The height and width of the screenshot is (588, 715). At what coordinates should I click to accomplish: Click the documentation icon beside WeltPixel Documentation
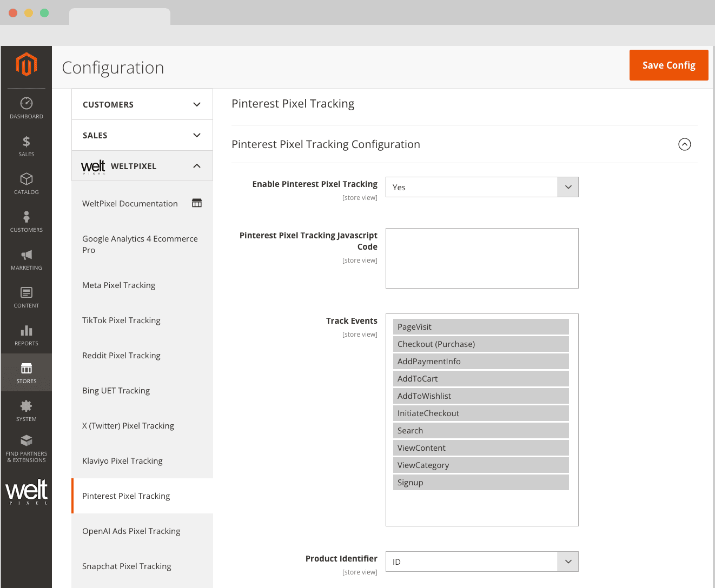197,203
